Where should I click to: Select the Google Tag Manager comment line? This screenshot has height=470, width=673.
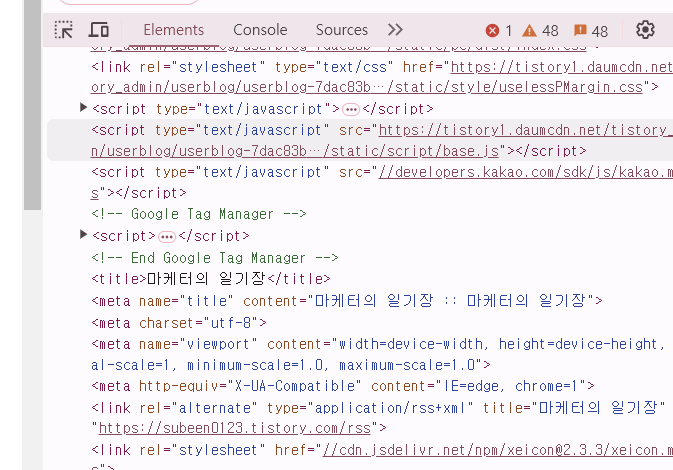(x=199, y=214)
